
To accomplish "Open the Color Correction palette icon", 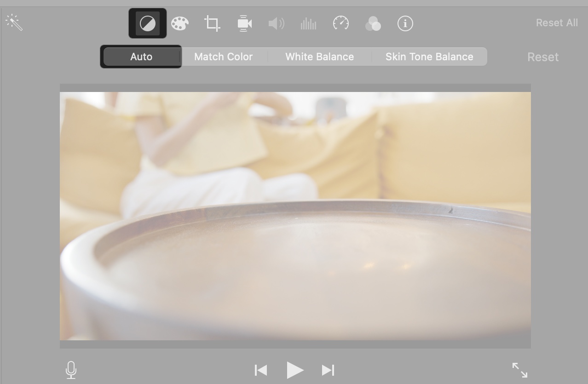I will (180, 23).
